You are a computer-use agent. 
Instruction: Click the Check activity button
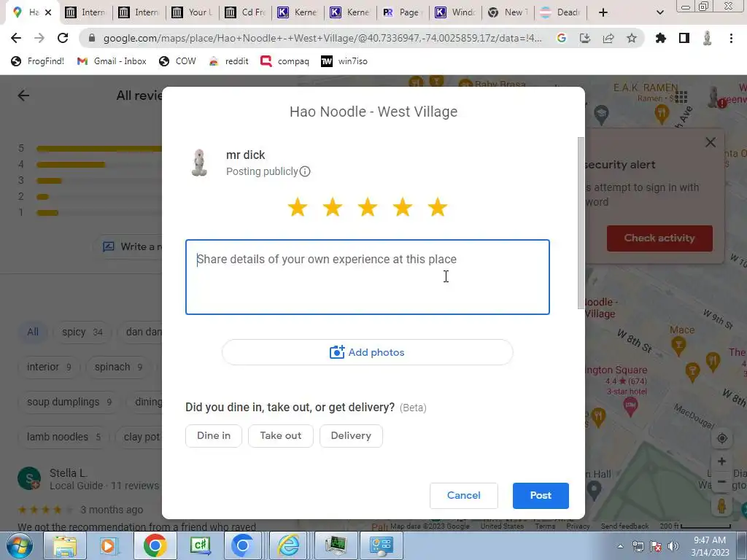(659, 238)
